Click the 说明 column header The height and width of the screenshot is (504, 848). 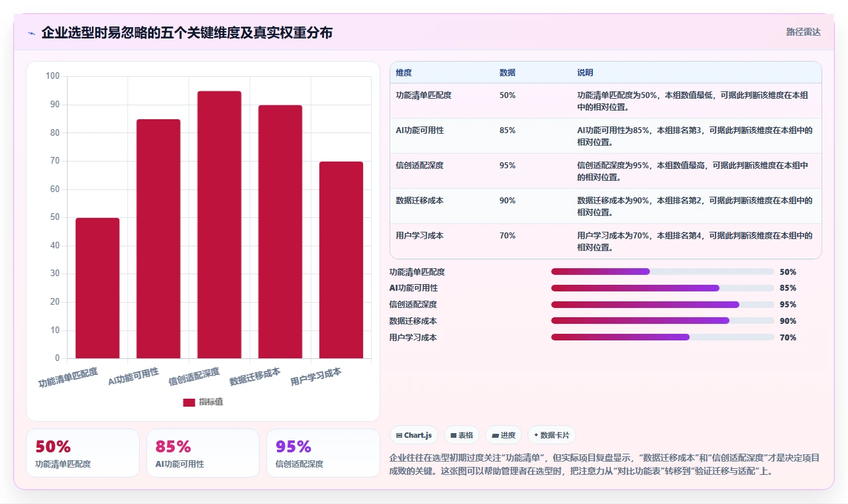pyautogui.click(x=585, y=73)
